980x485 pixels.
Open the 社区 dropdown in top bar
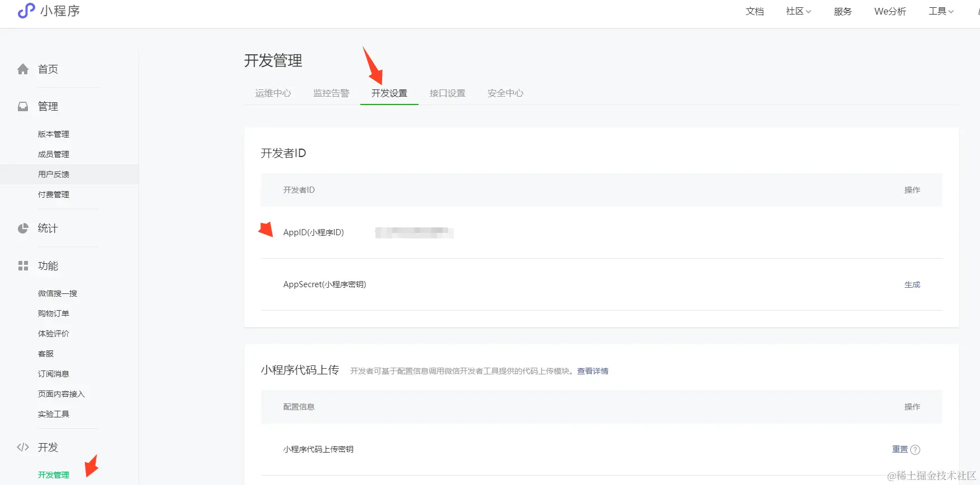coord(798,11)
